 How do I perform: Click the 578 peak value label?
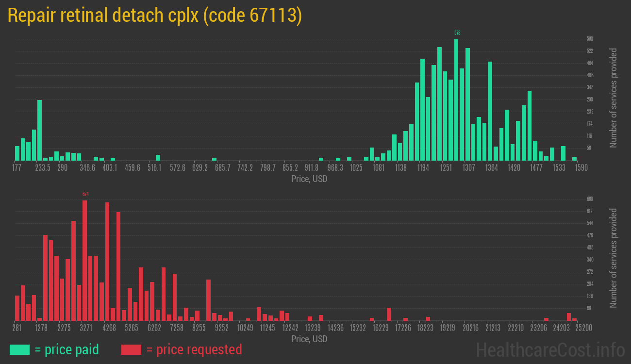(457, 33)
